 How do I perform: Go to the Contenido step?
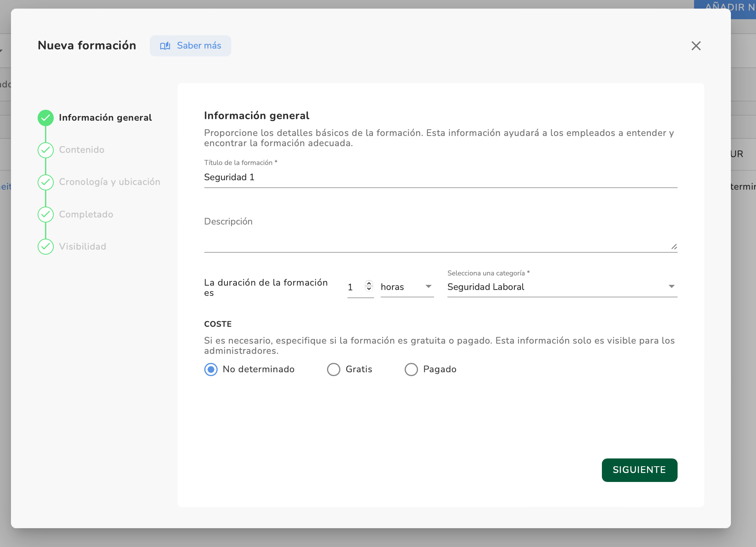[82, 150]
